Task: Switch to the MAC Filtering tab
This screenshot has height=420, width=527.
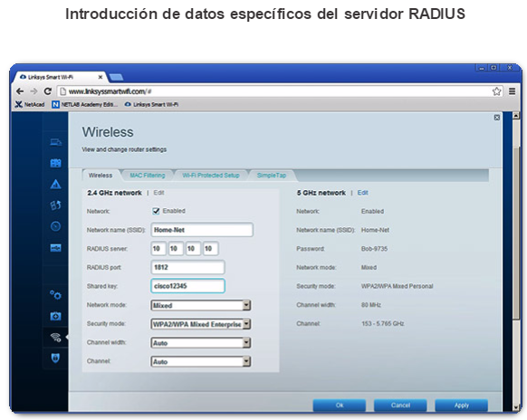Action: tap(148, 176)
